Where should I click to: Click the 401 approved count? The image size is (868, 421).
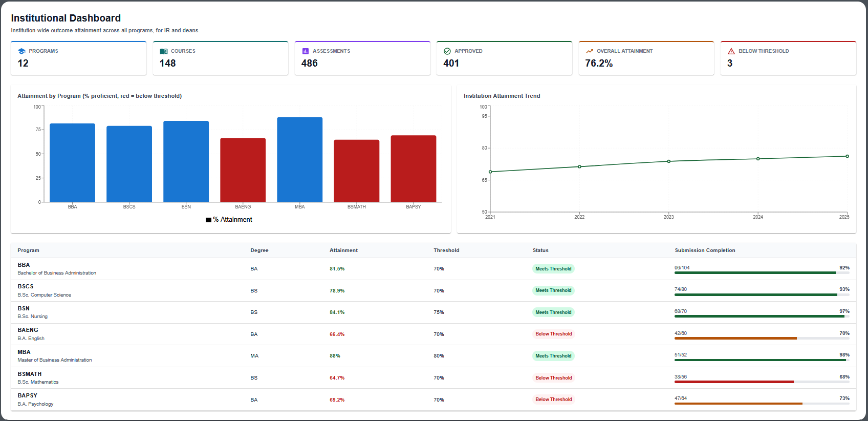(451, 64)
